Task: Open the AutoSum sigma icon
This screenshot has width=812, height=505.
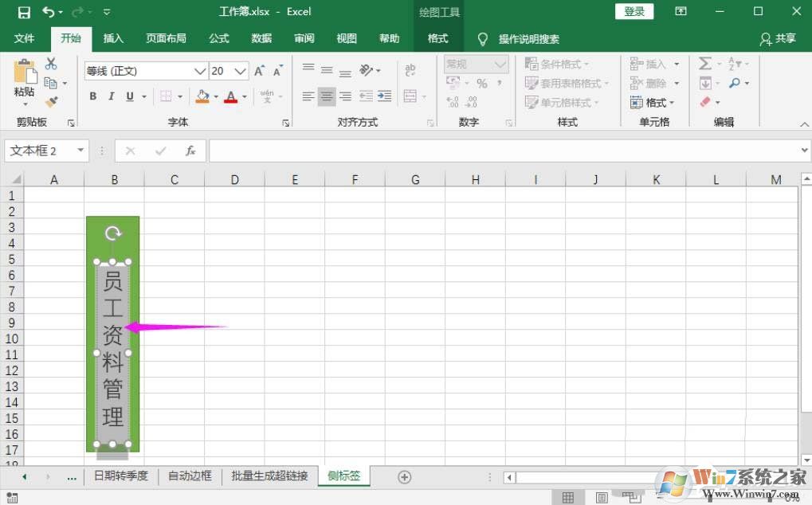Action: [705, 63]
